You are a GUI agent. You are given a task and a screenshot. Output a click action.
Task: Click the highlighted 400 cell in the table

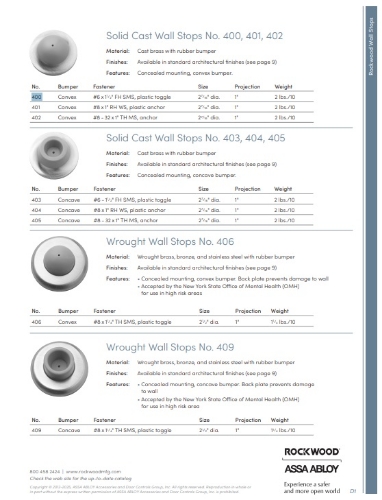pyautogui.click(x=36, y=97)
